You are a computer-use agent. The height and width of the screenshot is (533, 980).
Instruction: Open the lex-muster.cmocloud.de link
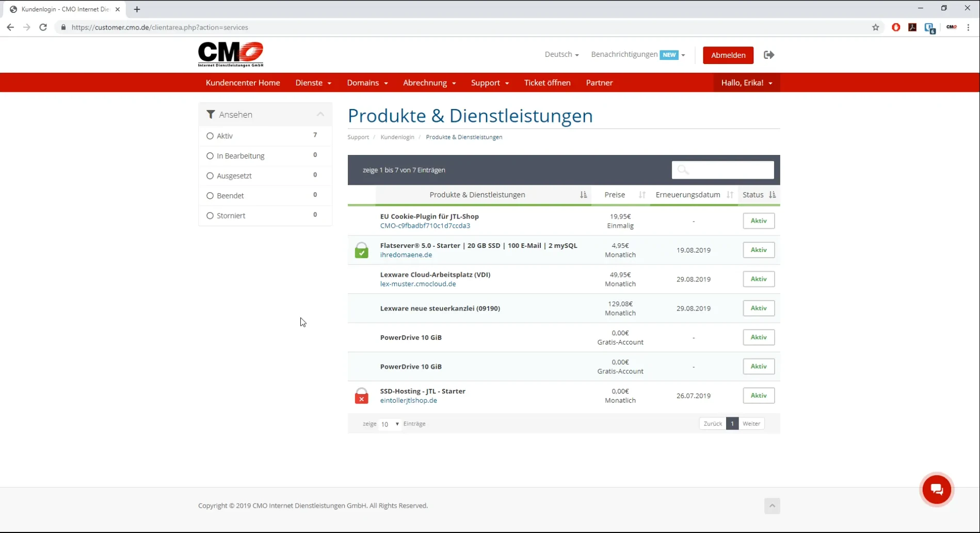pyautogui.click(x=418, y=284)
